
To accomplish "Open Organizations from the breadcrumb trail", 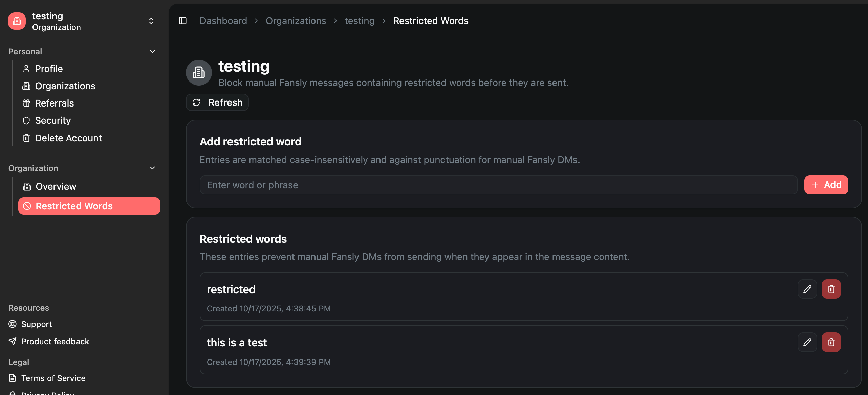I will coord(296,21).
